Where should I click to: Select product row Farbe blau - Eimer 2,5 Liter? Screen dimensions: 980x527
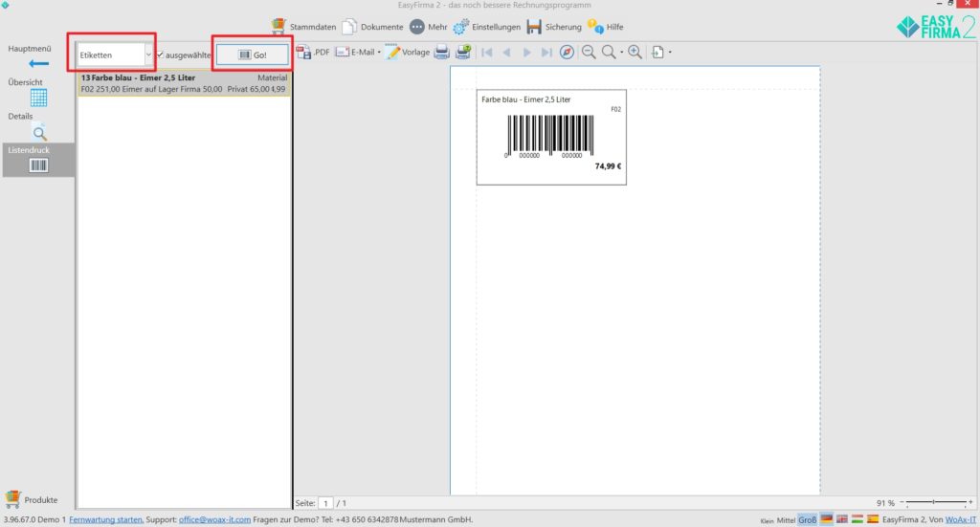[184, 83]
